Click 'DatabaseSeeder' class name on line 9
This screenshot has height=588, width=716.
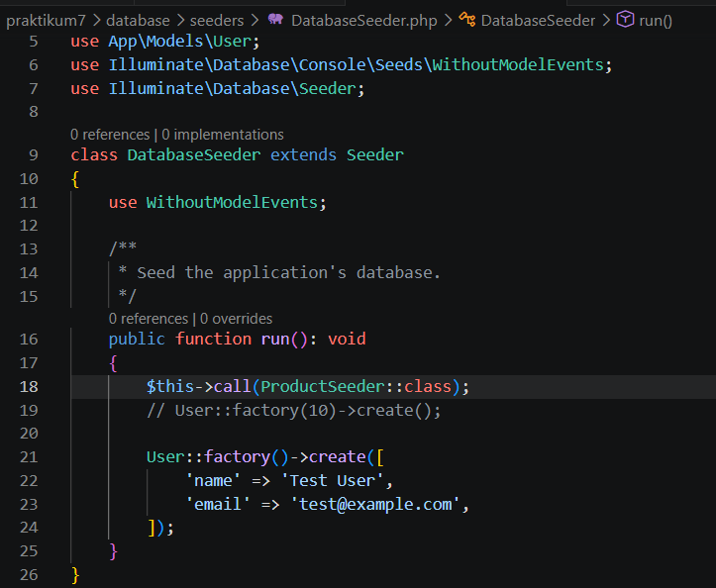[x=194, y=154]
